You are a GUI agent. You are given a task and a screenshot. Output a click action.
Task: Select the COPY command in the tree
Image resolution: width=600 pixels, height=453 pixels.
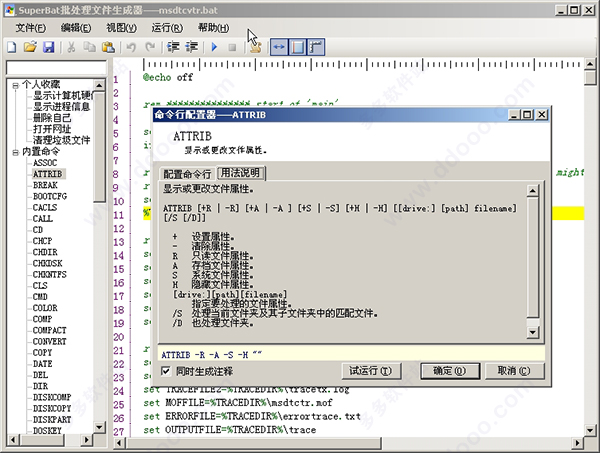(42, 353)
